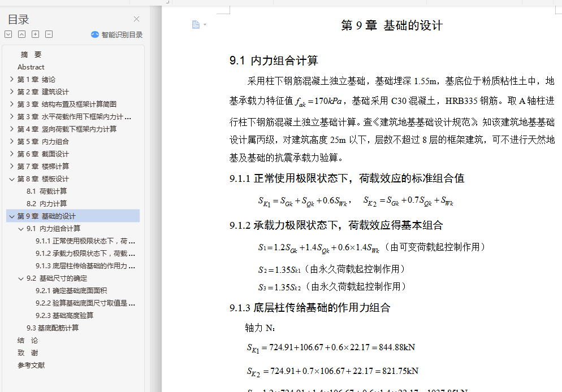Image resolution: width=562 pixels, height=392 pixels.
Task: Jump to 9.2 基础尺寸的确定 entry
Action: click(57, 278)
